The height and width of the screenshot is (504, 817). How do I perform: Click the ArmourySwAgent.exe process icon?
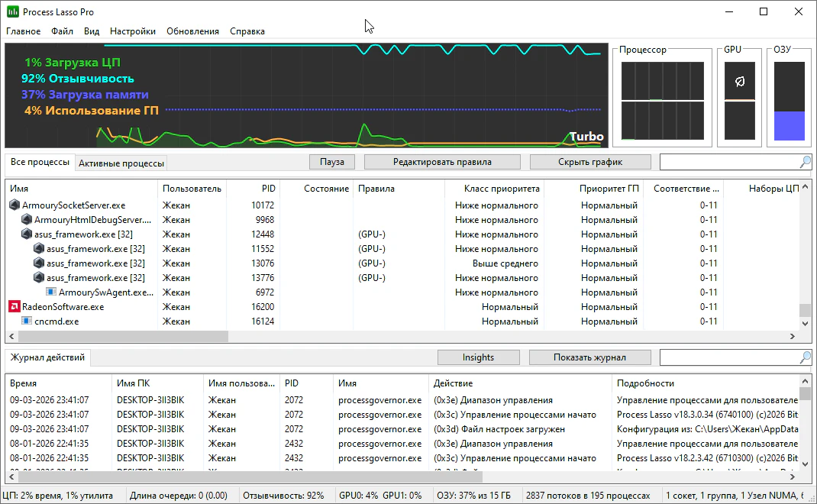51,292
